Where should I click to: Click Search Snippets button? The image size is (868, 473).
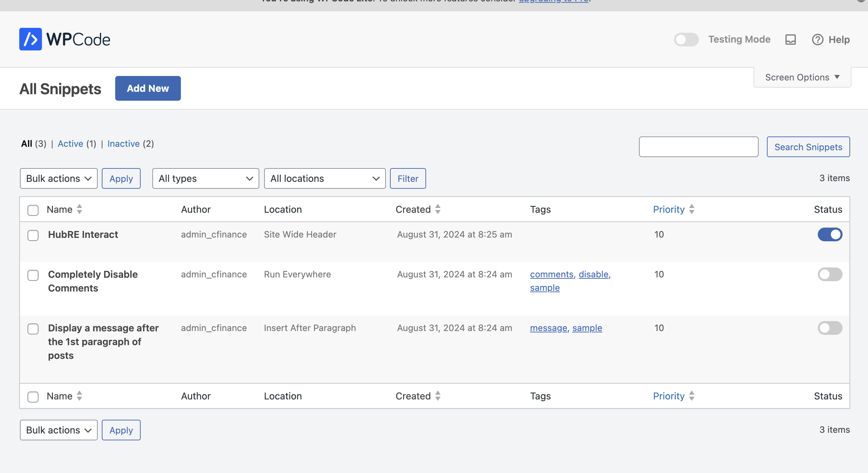[808, 147]
